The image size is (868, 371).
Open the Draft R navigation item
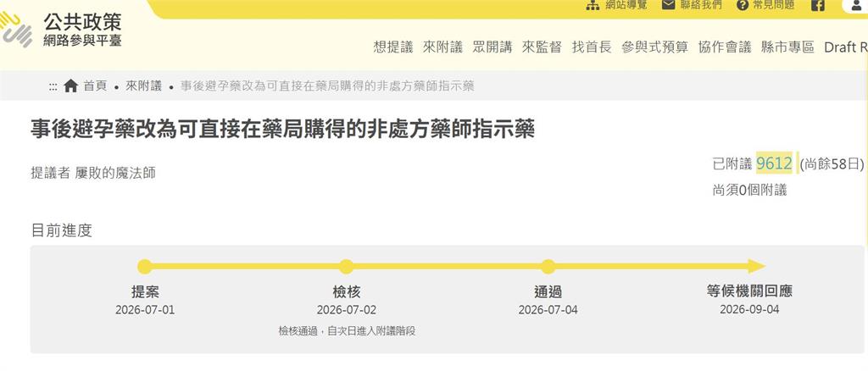point(846,47)
